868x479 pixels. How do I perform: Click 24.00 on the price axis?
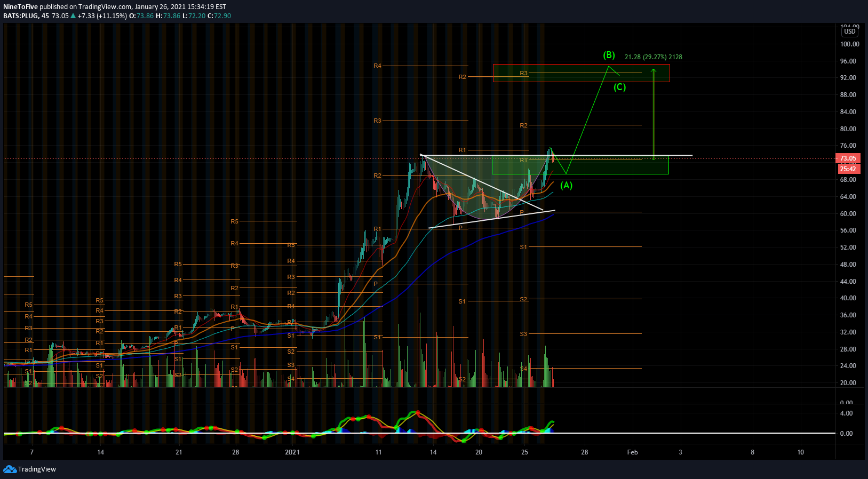point(848,366)
